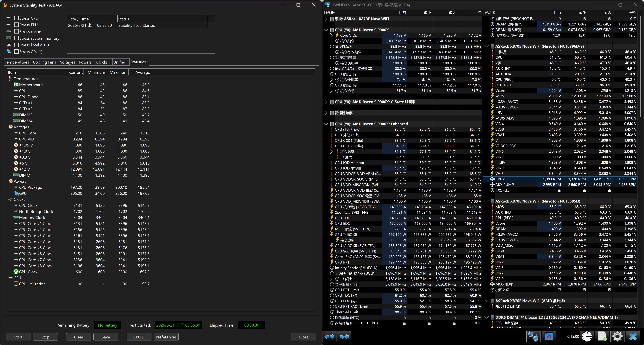The image size is (644, 345).
Task: Click the Save button
Action: tap(106, 337)
